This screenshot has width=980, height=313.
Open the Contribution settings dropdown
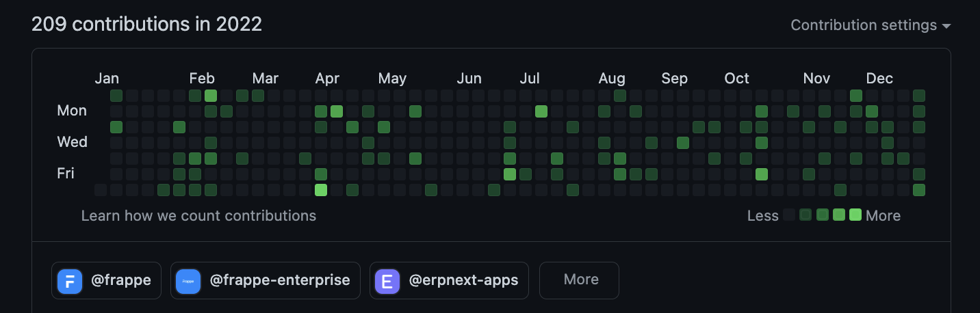point(871,25)
